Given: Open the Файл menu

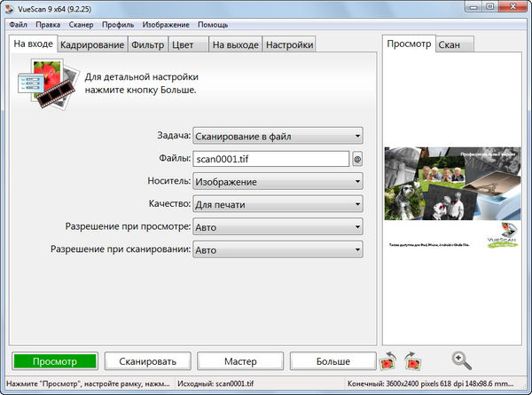Looking at the screenshot, I should pos(18,25).
